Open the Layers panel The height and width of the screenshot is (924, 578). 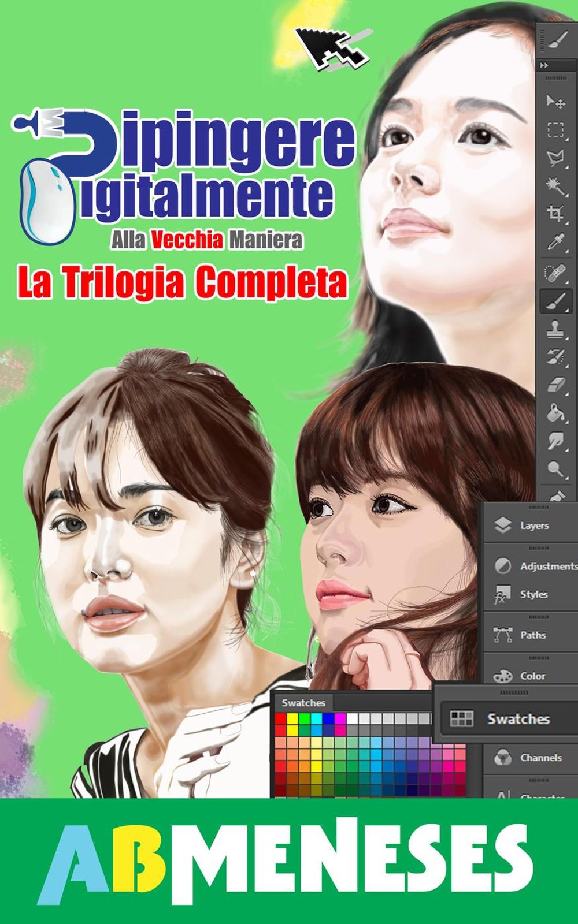[x=533, y=526]
